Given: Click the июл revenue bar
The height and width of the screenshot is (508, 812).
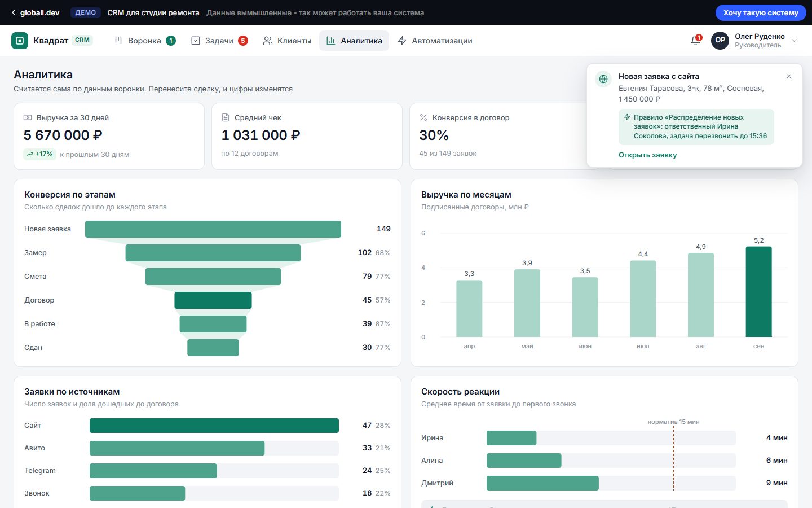Looking at the screenshot, I should pos(643,299).
